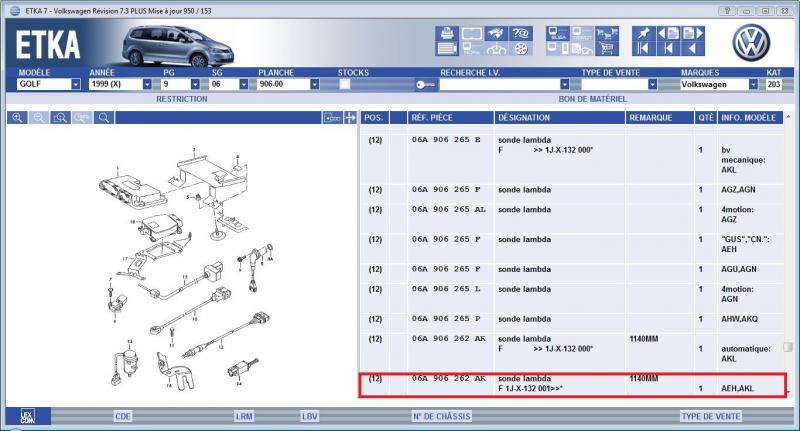Click the CDE button in bottom bar

[x=123, y=416]
